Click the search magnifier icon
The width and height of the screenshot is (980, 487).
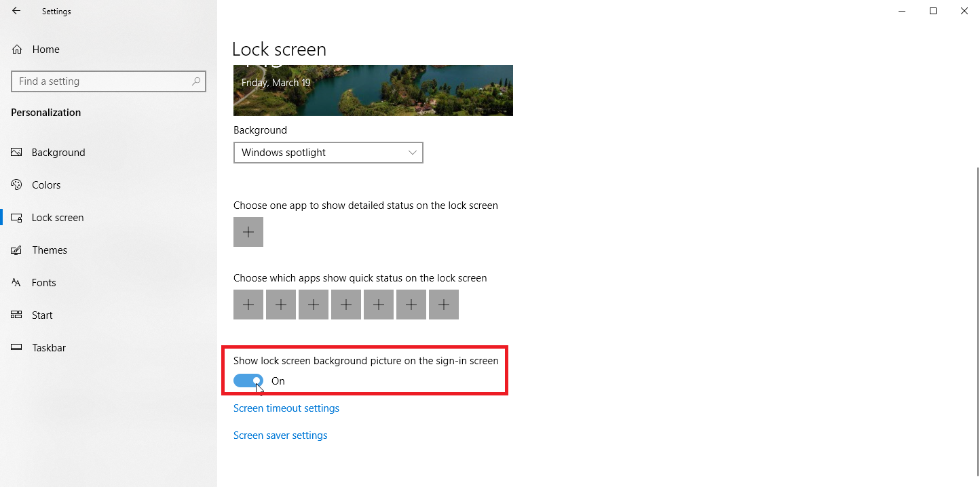pos(196,81)
